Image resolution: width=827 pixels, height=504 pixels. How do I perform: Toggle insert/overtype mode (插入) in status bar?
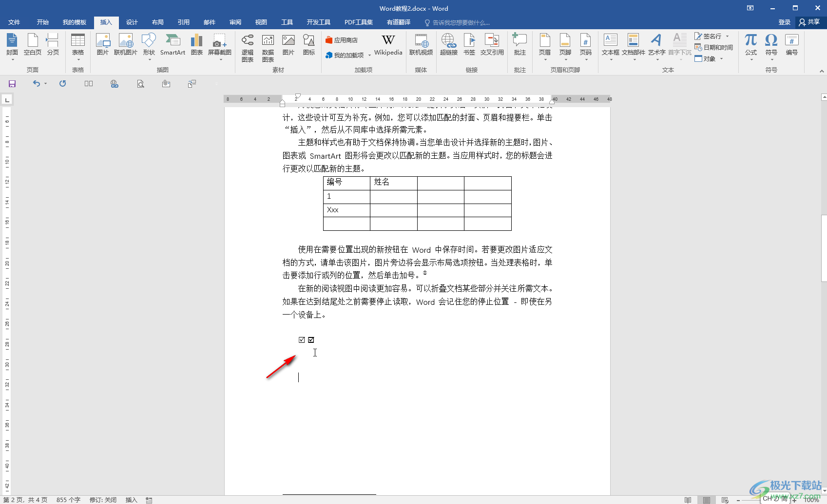tap(132, 500)
